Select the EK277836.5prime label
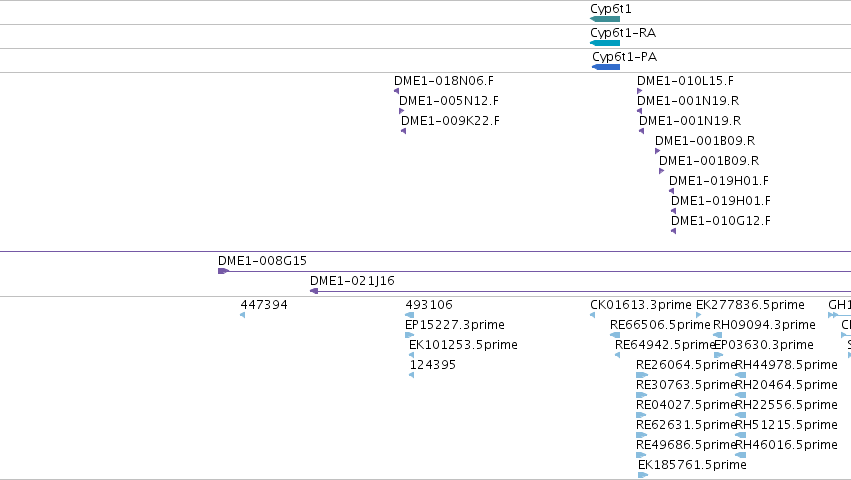851x480 pixels. click(x=750, y=305)
